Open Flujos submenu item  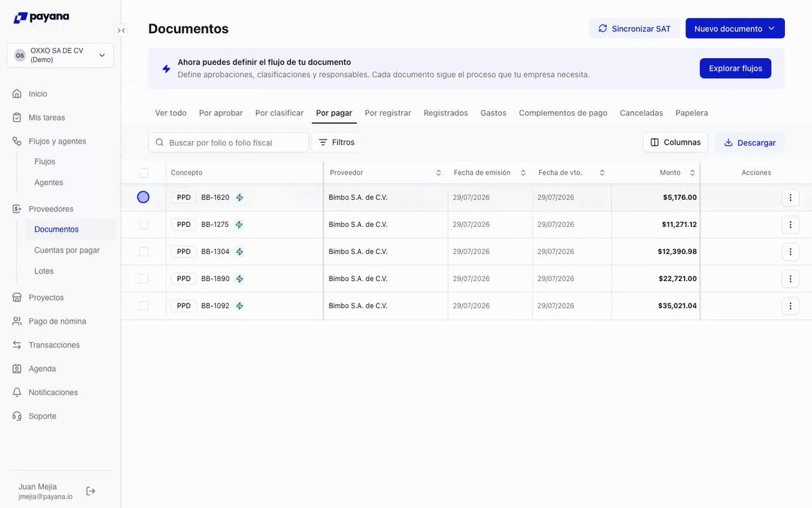tap(45, 161)
